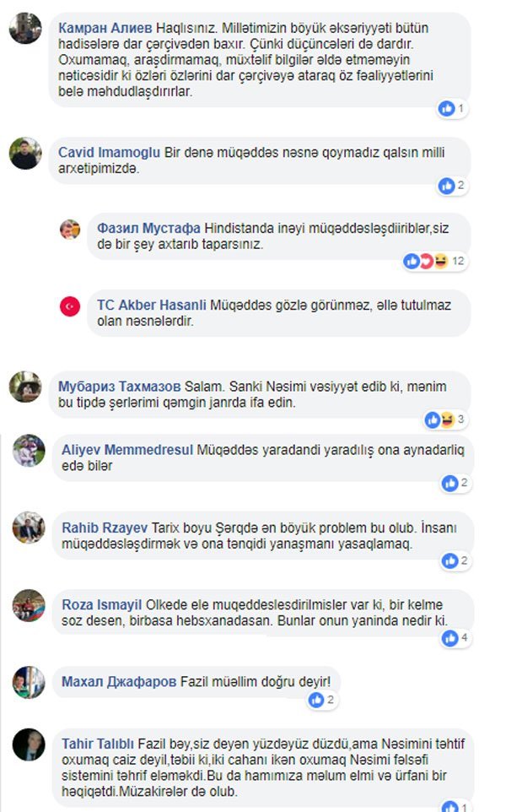Click like icon on Aliyev Memmedresul's comment
This screenshot has width=506, height=812.
(449, 484)
